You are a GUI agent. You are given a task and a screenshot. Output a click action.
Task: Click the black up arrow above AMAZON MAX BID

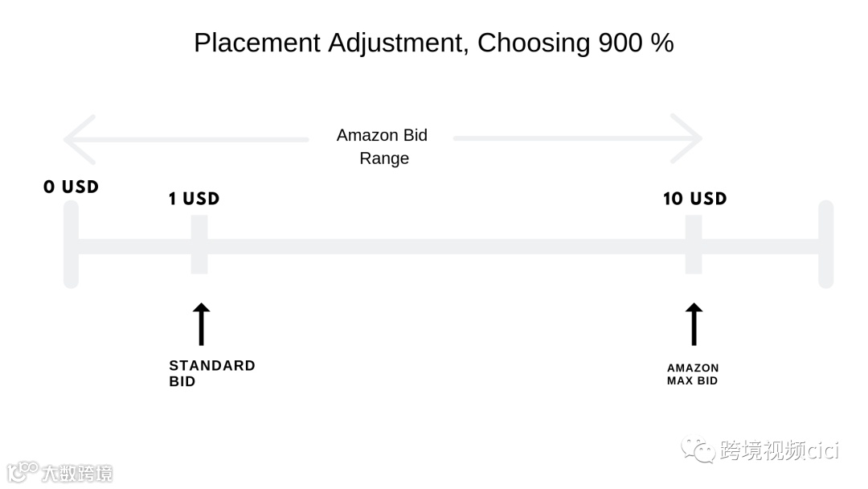pos(693,324)
